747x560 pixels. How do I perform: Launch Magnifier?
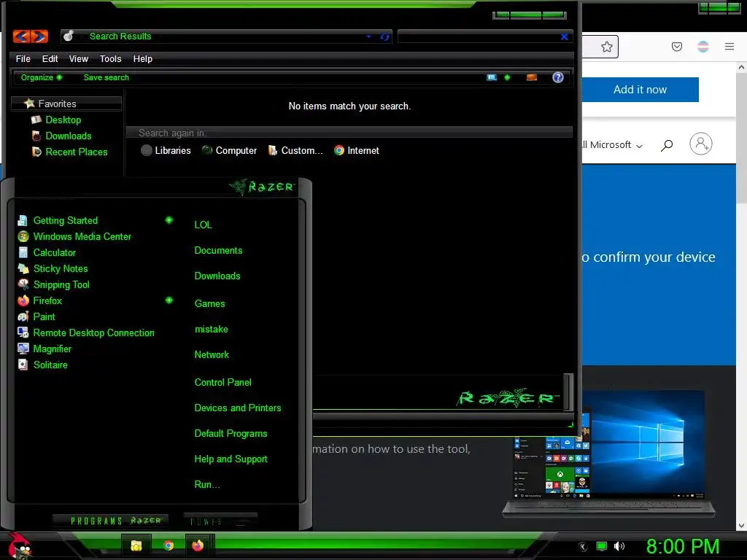52,349
